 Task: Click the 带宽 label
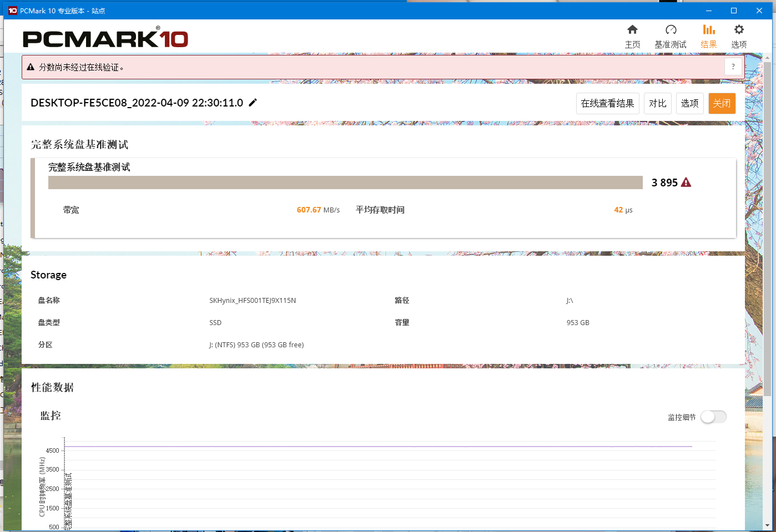[71, 210]
